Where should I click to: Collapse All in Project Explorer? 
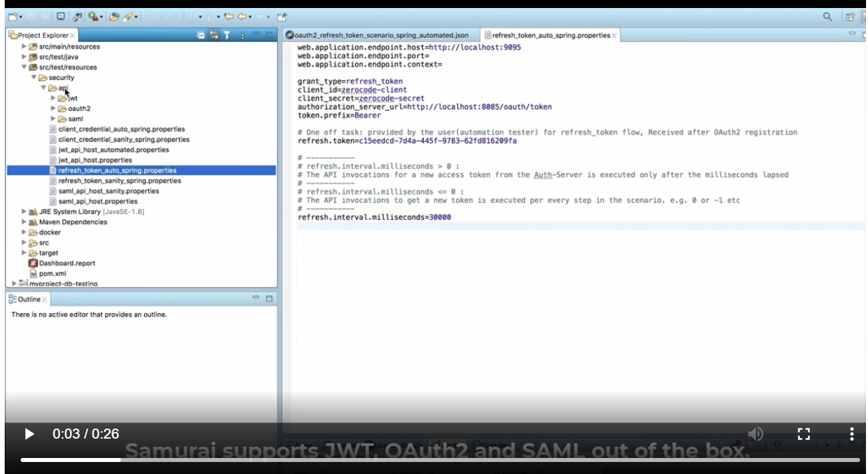pyautogui.click(x=201, y=35)
